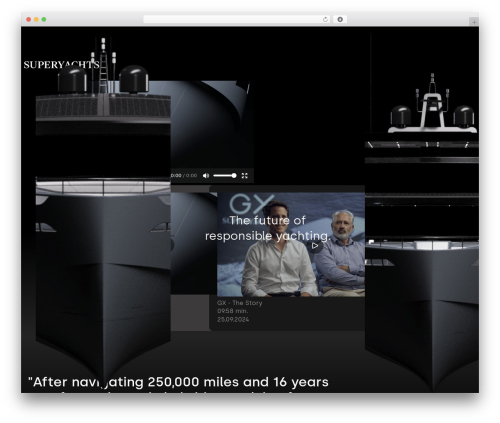This screenshot has width=500, height=423.
Task: Play the GX story video
Action: (315, 246)
